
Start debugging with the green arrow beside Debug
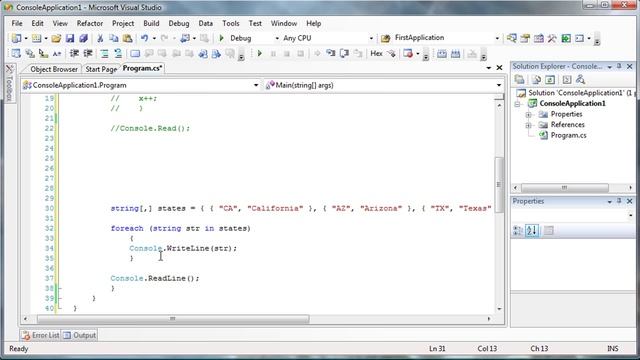(222, 38)
